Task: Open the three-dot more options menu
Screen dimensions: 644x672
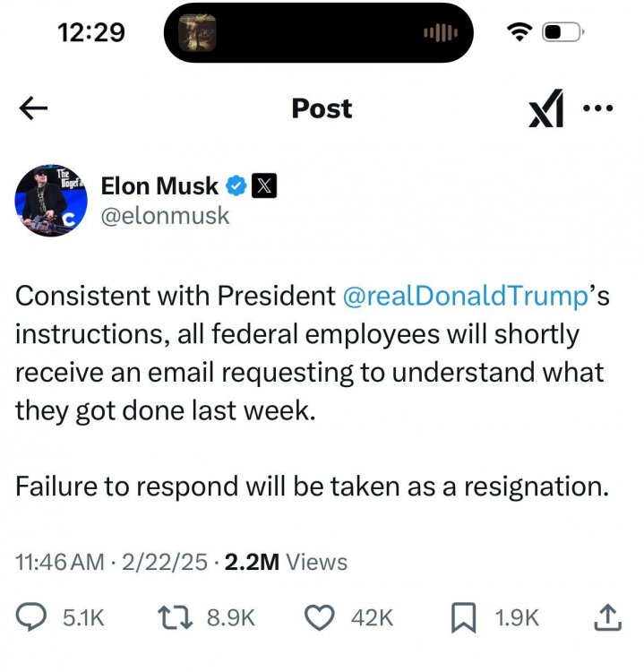Action: click(x=597, y=108)
